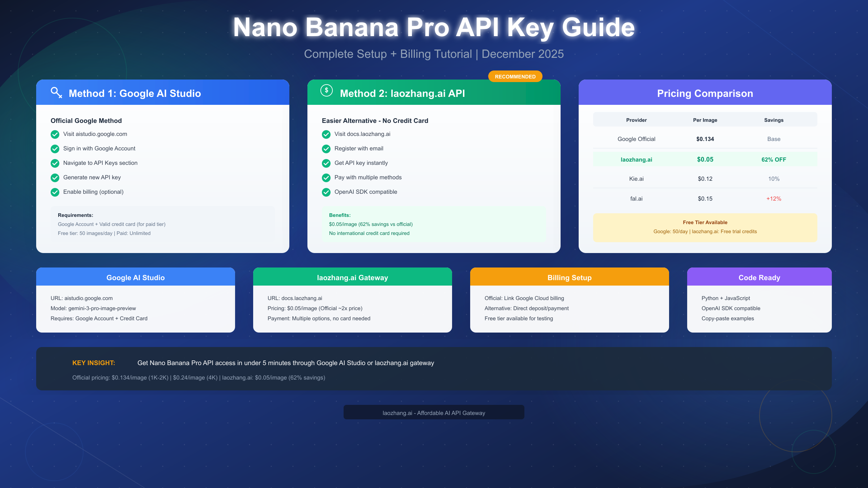Select the checkmark beside 'Visit aistudio.google.com'
Screen dimensions: 868x488
55,134
